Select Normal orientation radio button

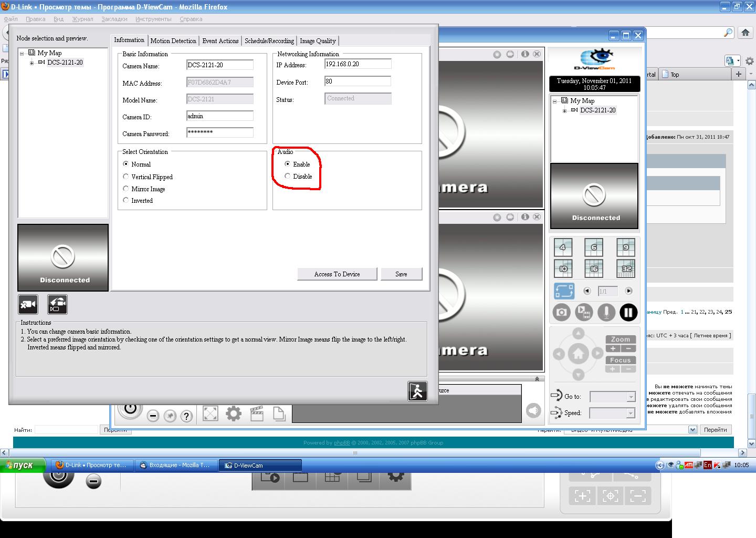[125, 164]
